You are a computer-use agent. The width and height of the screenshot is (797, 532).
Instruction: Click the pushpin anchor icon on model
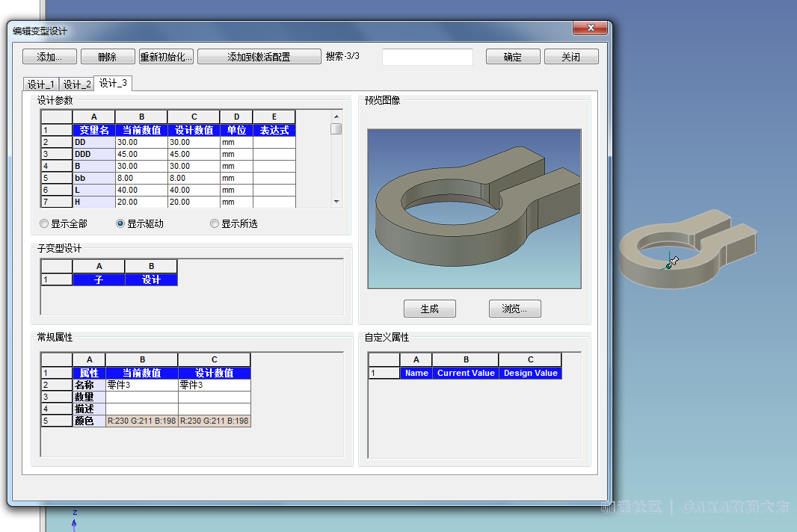click(x=673, y=262)
